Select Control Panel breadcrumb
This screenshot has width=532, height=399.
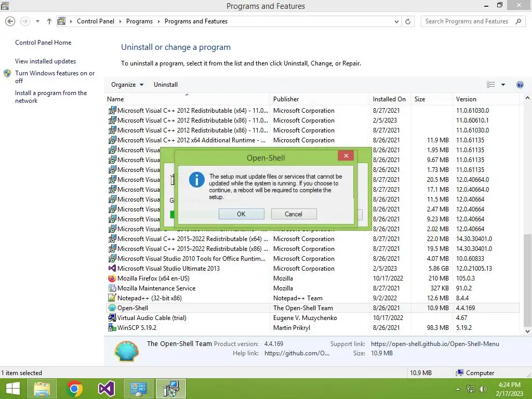click(x=96, y=21)
